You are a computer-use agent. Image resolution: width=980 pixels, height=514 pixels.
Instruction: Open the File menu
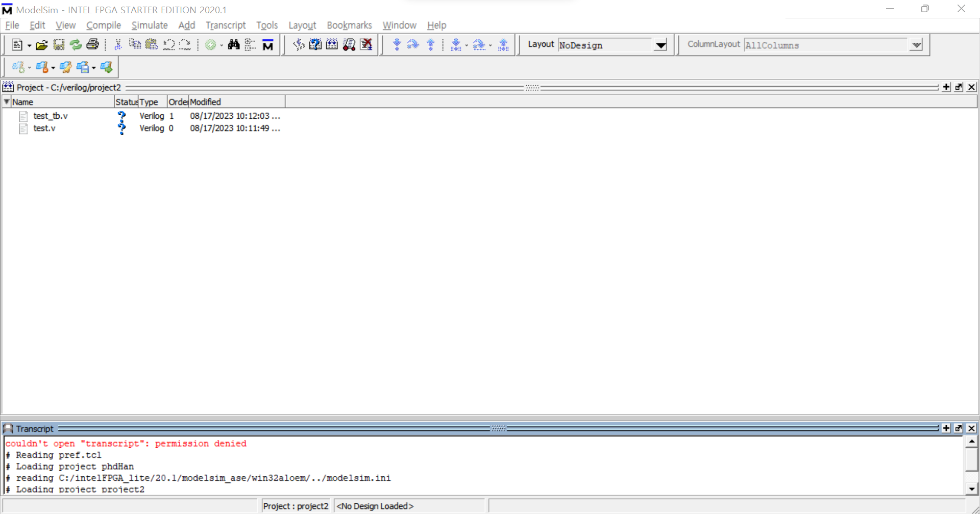click(x=12, y=25)
